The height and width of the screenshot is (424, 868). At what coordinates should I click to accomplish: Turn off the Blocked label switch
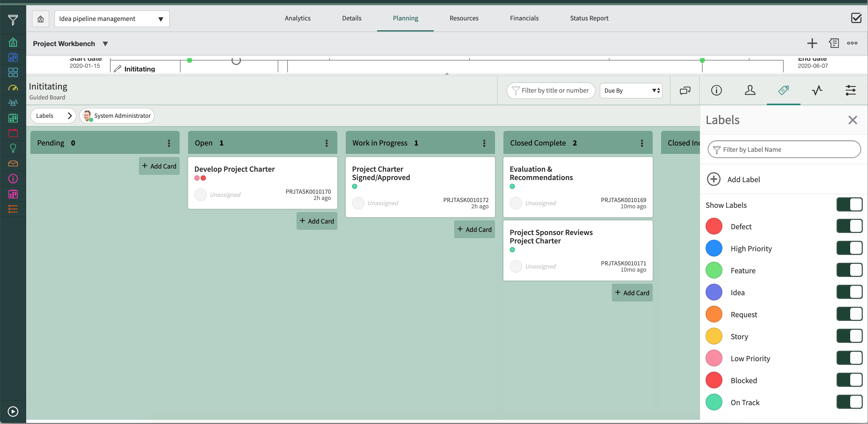pos(849,380)
